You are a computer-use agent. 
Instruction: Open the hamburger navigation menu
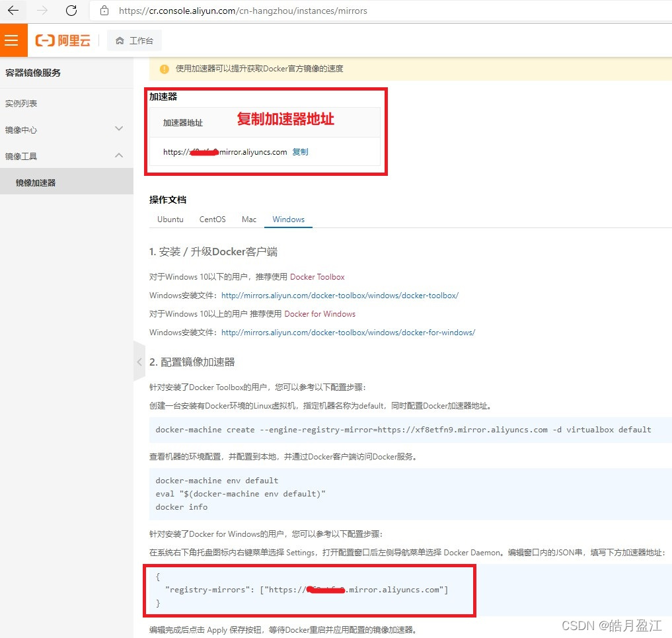point(13,40)
